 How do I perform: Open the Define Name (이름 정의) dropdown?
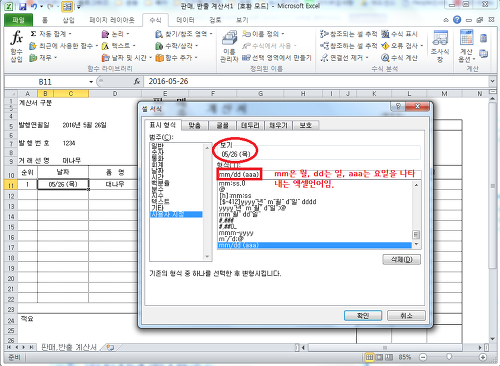pyautogui.click(x=263, y=34)
